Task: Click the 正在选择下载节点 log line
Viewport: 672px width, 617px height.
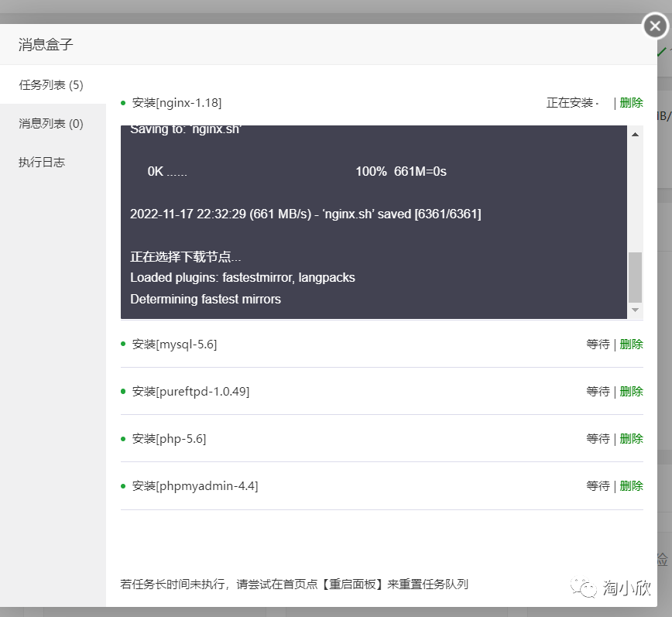Action: point(186,257)
